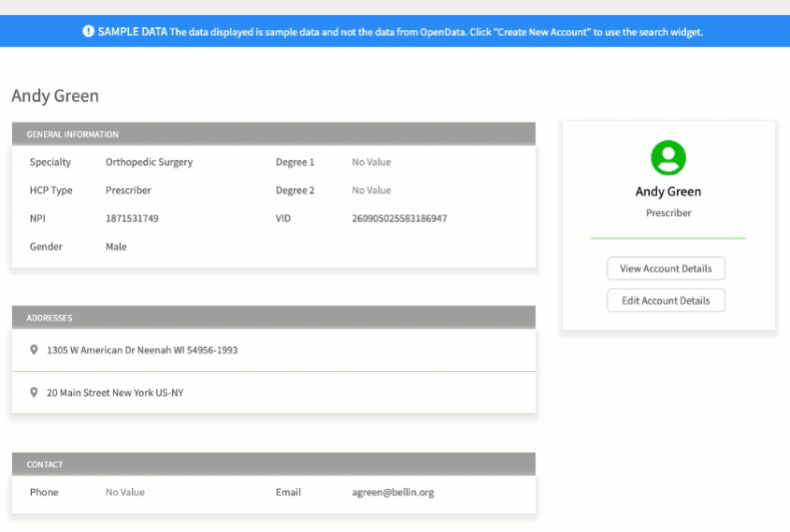Click the Phone No Value field
This screenshot has height=532, width=790.
124,493
